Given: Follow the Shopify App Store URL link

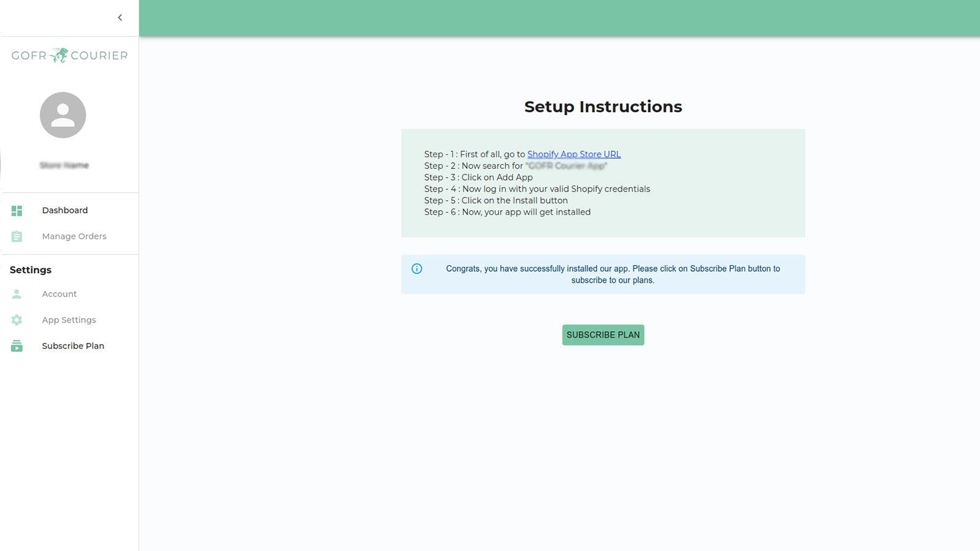Looking at the screenshot, I should click(x=574, y=154).
